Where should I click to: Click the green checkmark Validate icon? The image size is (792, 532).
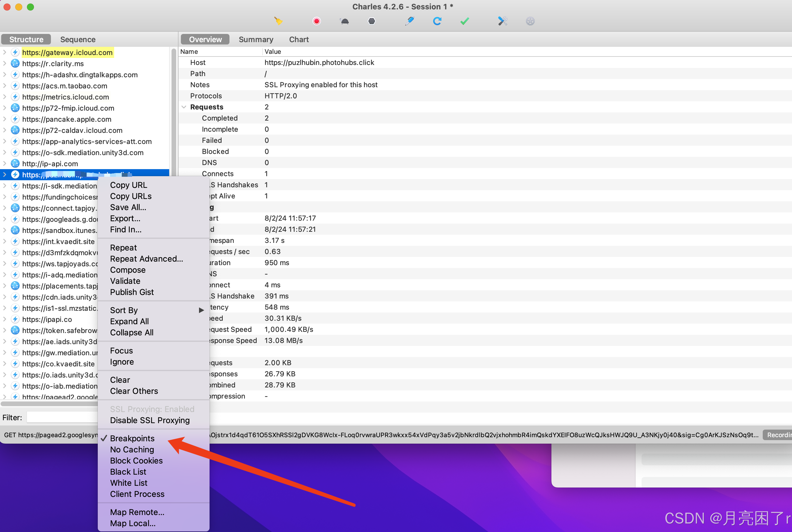pyautogui.click(x=464, y=21)
